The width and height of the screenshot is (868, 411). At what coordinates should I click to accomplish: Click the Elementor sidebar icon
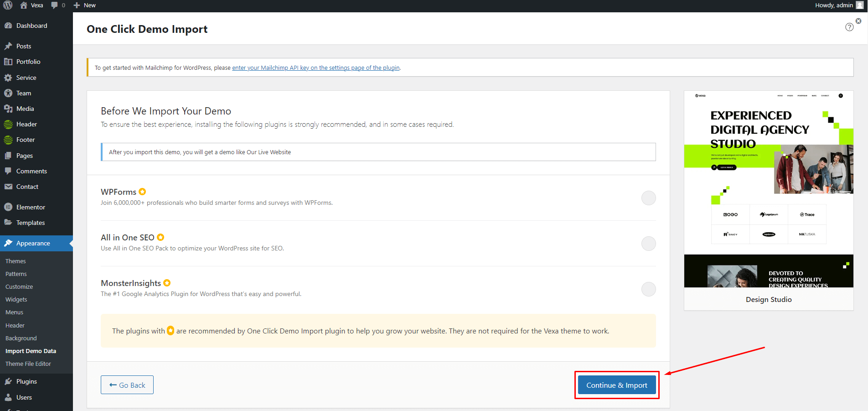[x=8, y=207]
